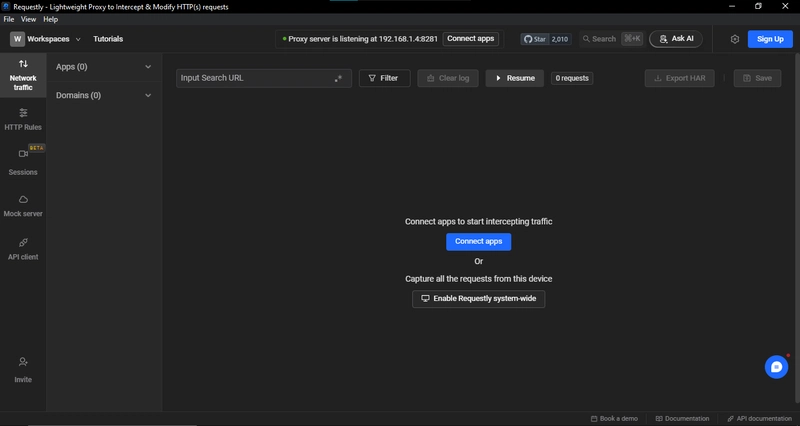The width and height of the screenshot is (800, 426).
Task: Click the GitHub Star badge
Action: coord(534,39)
